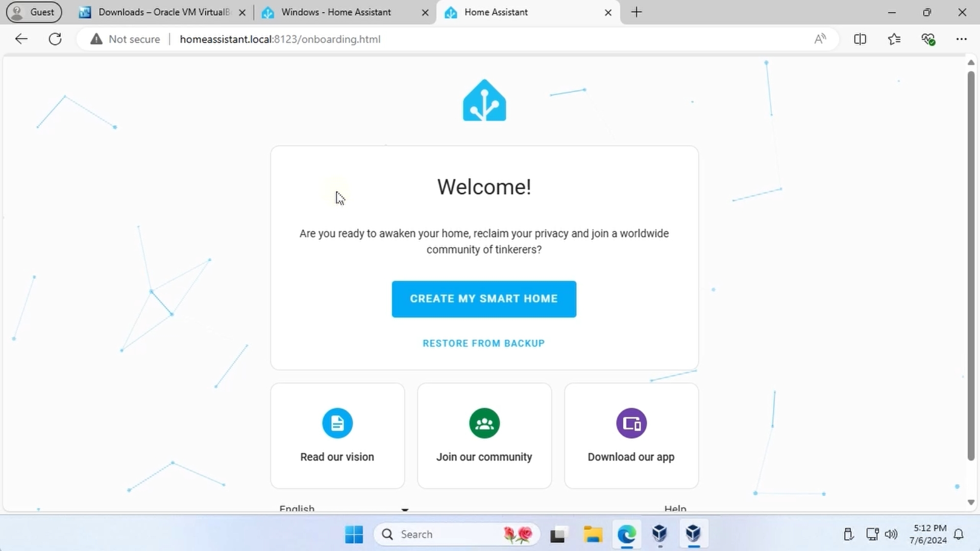Viewport: 980px width, 551px height.
Task: Click inside the Windows search box
Action: coord(444,534)
